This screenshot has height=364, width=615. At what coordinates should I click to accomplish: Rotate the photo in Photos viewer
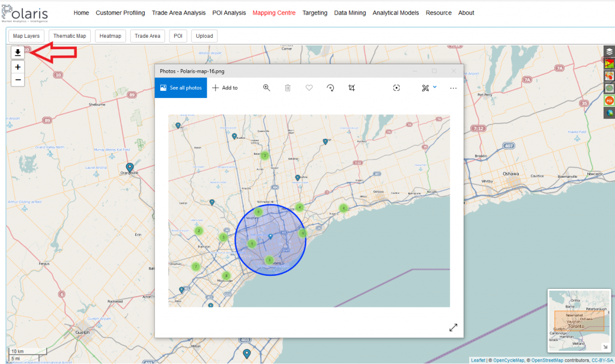point(330,88)
